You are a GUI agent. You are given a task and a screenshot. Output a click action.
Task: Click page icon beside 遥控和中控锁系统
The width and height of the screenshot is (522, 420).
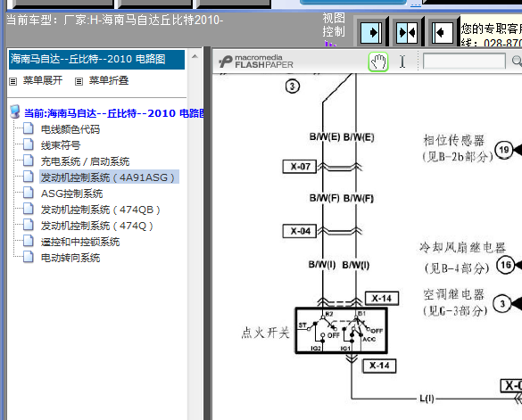(x=29, y=240)
